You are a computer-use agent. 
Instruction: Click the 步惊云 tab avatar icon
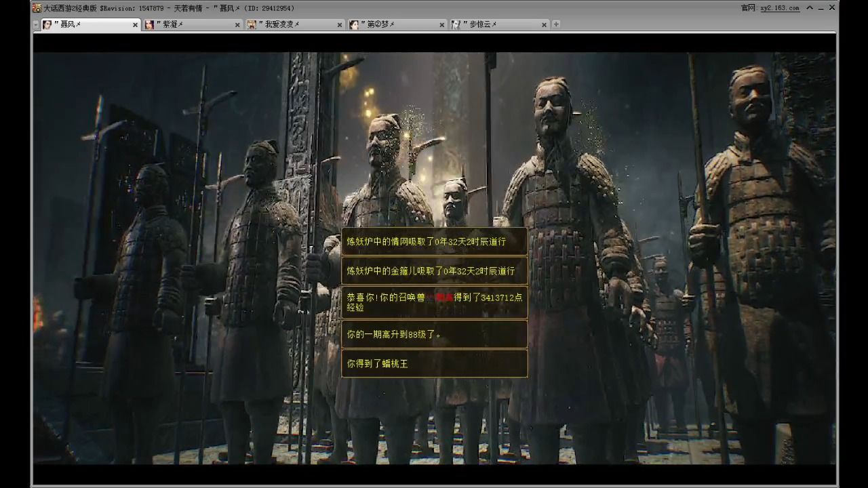[456, 24]
